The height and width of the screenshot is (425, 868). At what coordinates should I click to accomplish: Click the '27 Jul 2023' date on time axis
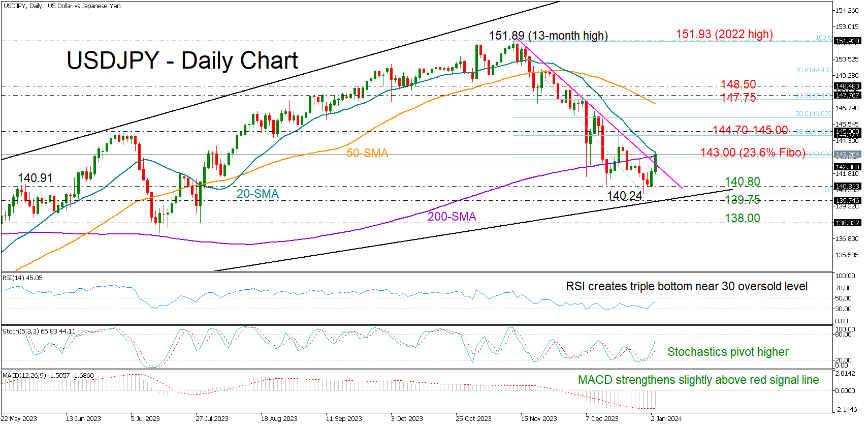click(x=212, y=419)
